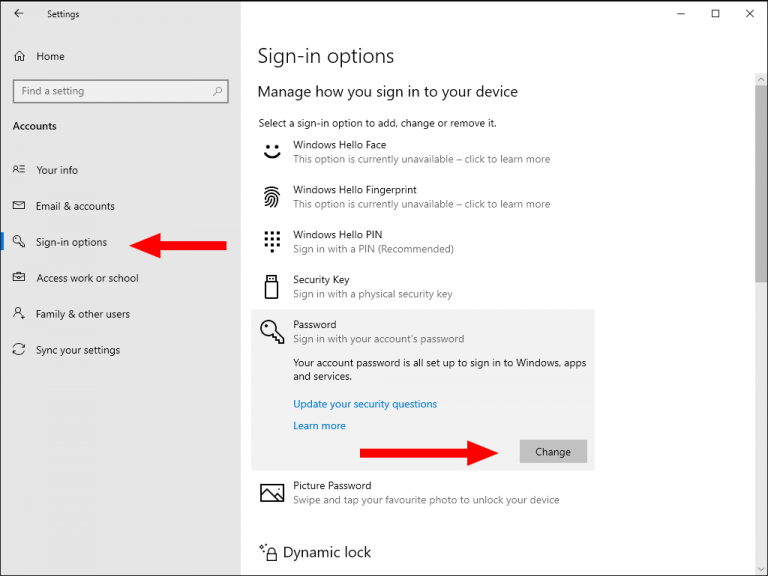Expand the Windows Hello PIN option
Image resolution: width=768 pixels, height=576 pixels.
click(x=423, y=241)
